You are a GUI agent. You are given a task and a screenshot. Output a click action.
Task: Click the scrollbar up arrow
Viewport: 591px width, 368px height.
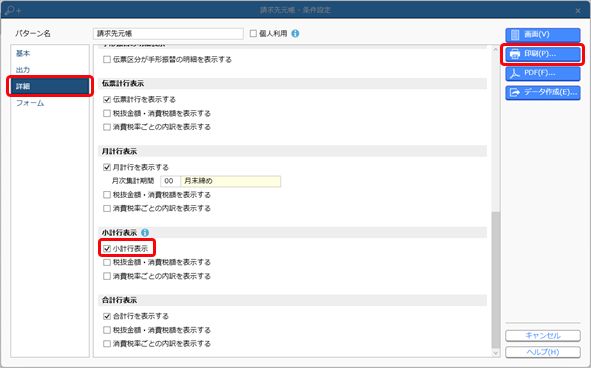click(496, 50)
